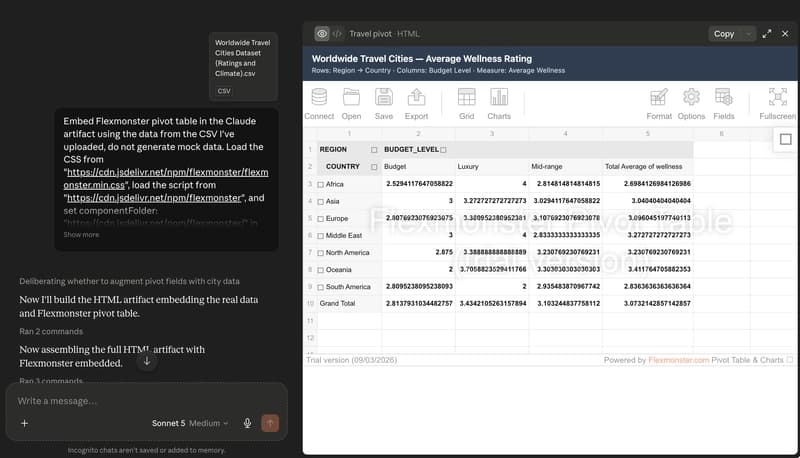The width and height of the screenshot is (800, 458).
Task: Open the Charts toolbar menu
Action: coord(499,104)
